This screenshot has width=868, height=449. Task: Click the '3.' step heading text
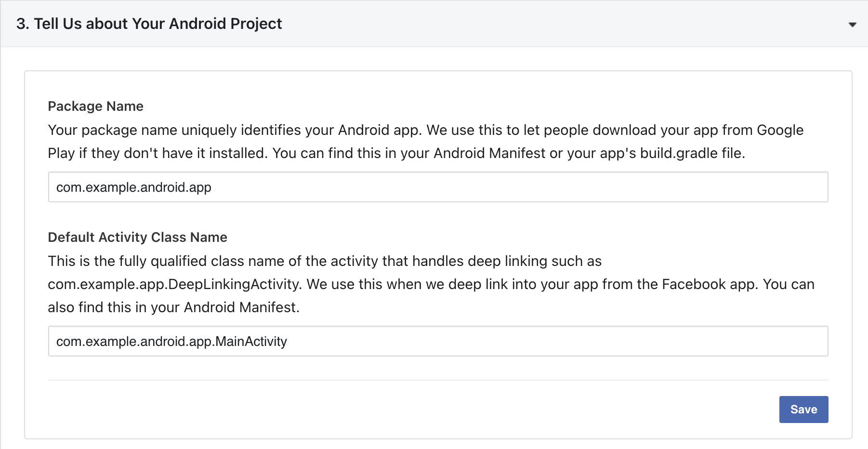coord(23,23)
